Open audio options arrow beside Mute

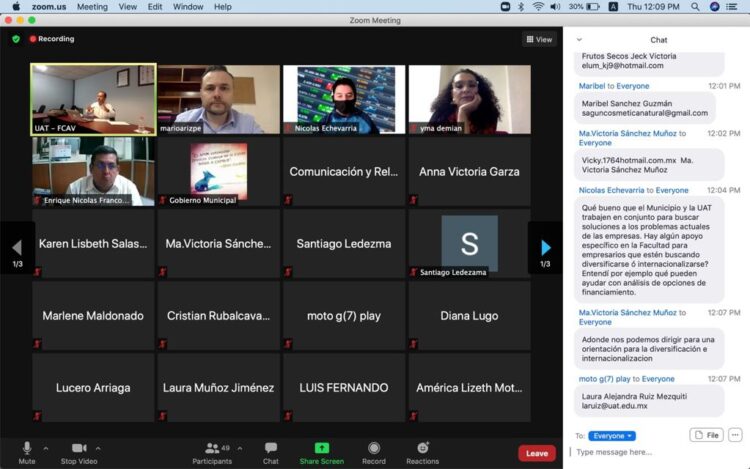click(x=46, y=448)
